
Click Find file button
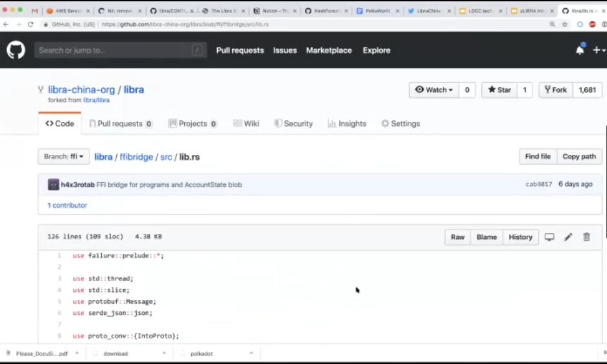[x=538, y=157]
